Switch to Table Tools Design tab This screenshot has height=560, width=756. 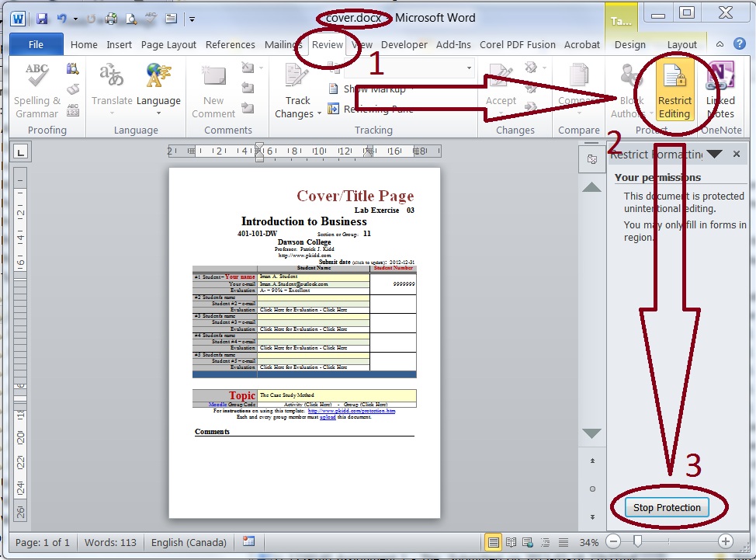pyautogui.click(x=629, y=44)
